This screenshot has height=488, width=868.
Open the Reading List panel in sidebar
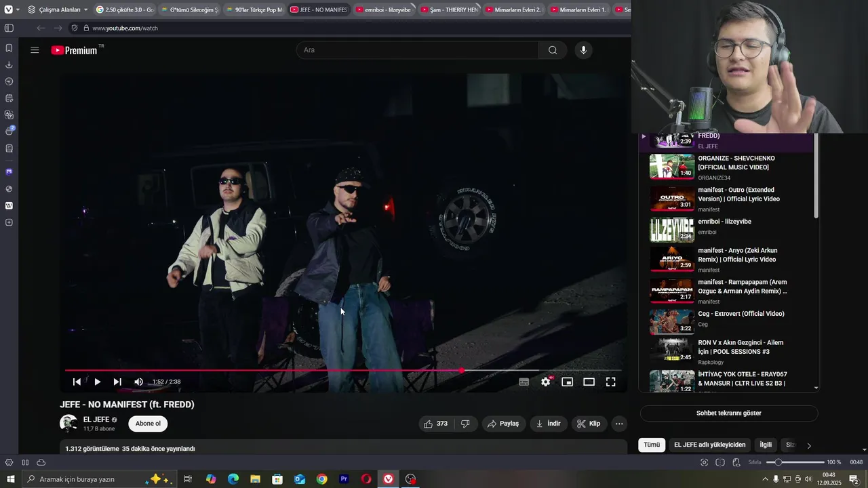pos(9,148)
